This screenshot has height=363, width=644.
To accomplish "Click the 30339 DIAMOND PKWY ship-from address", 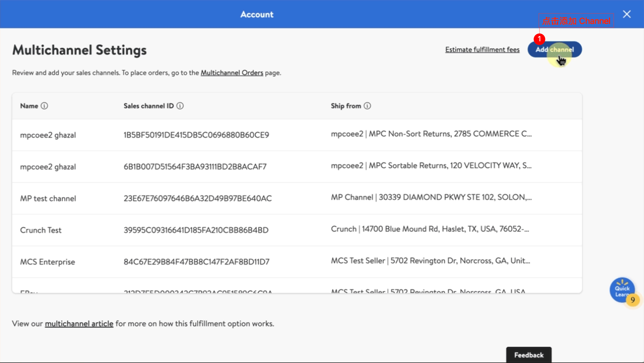I will point(431,197).
